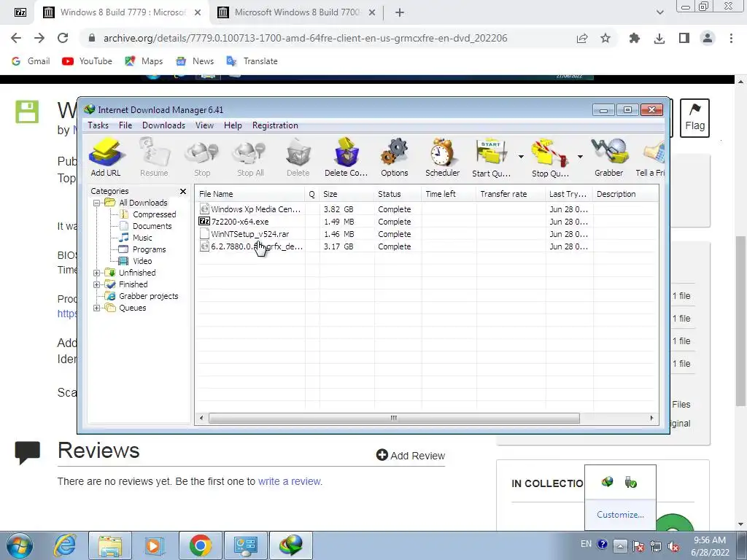Select the WinNTSetup_v524.rar download
Viewport: 747px width, 560px height.
tap(426, 234)
